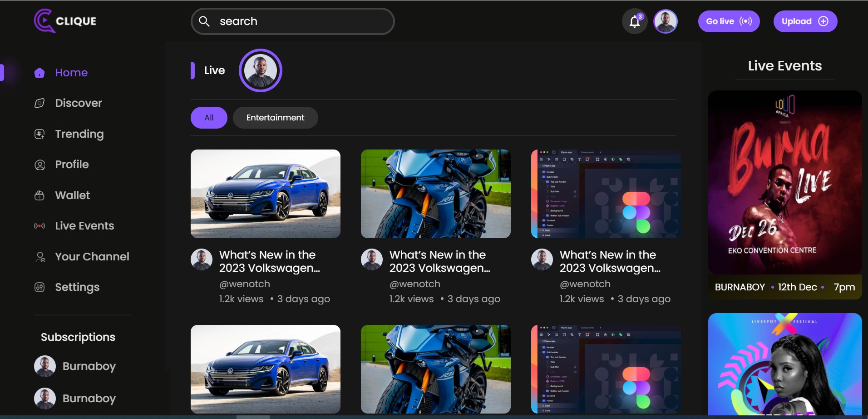
Task: Open bottom-row Figma thumbnail
Action: (606, 369)
